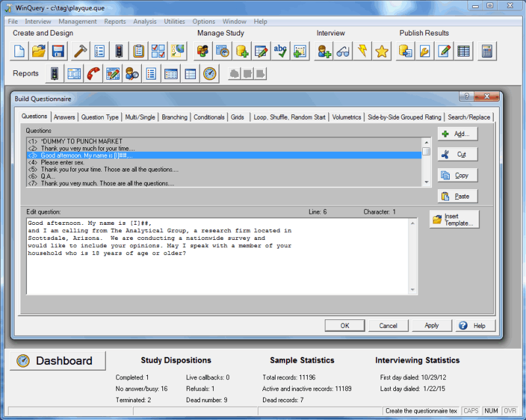The height and width of the screenshot is (420, 526).
Task: Click the Add... button
Action: [458, 134]
